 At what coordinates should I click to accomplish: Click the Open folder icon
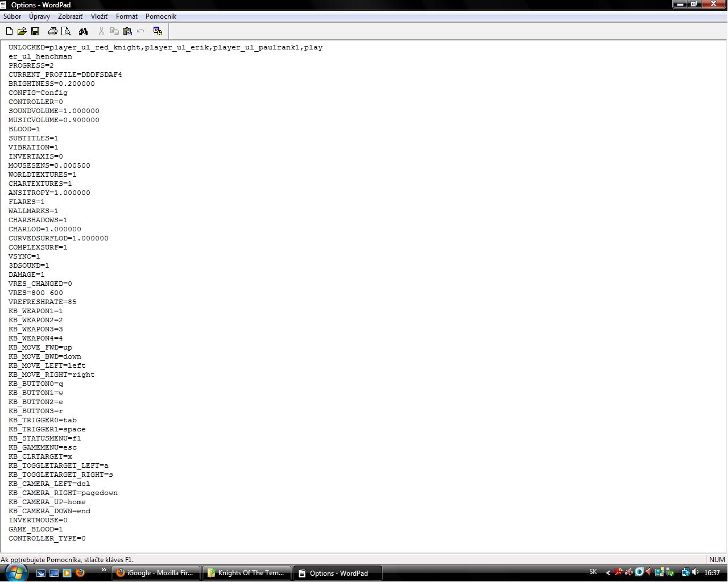[x=22, y=31]
